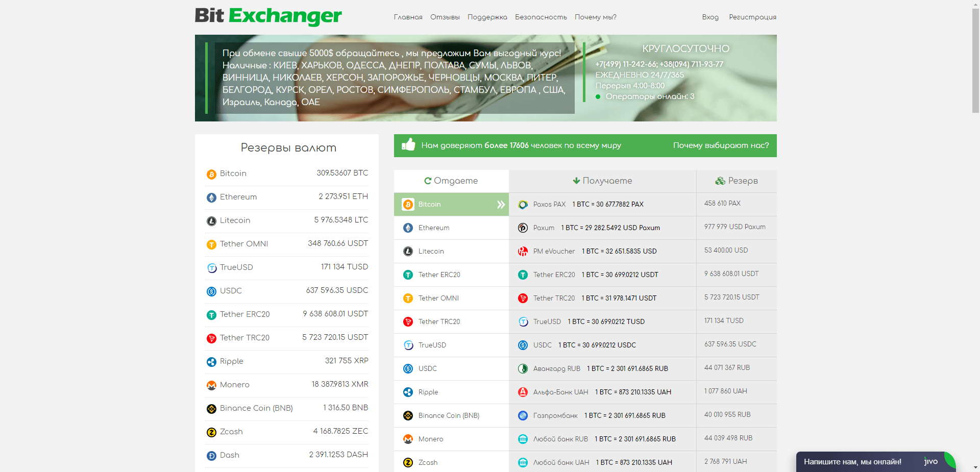Click the Zcash icon in reserves panel
Viewport: 980px width, 472px height.
(x=211, y=432)
